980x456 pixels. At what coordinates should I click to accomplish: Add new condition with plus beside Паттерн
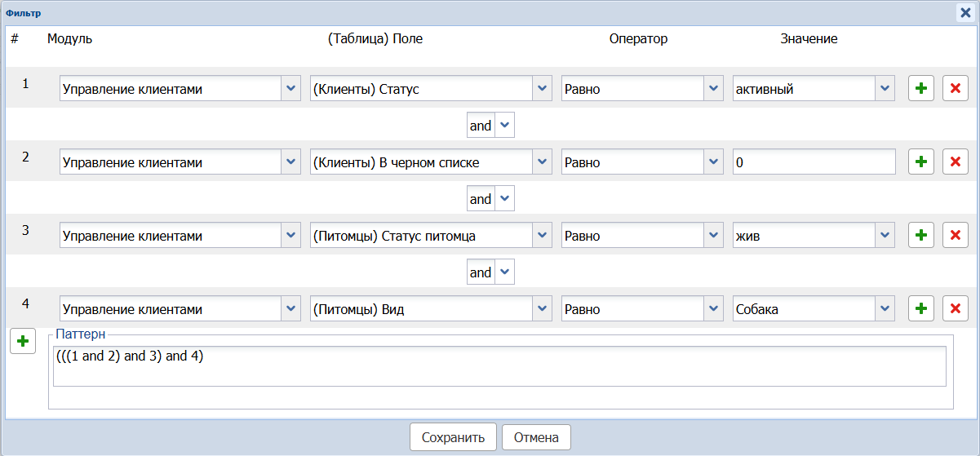[23, 341]
